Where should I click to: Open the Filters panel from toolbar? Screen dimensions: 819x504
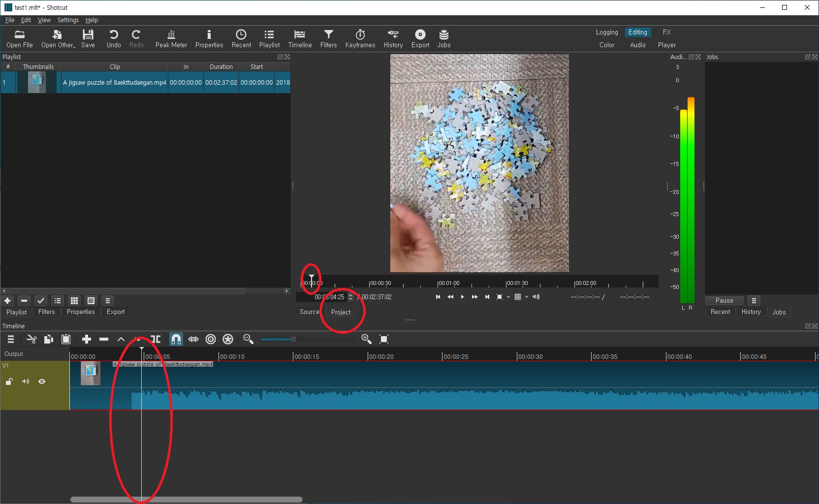[328, 39]
